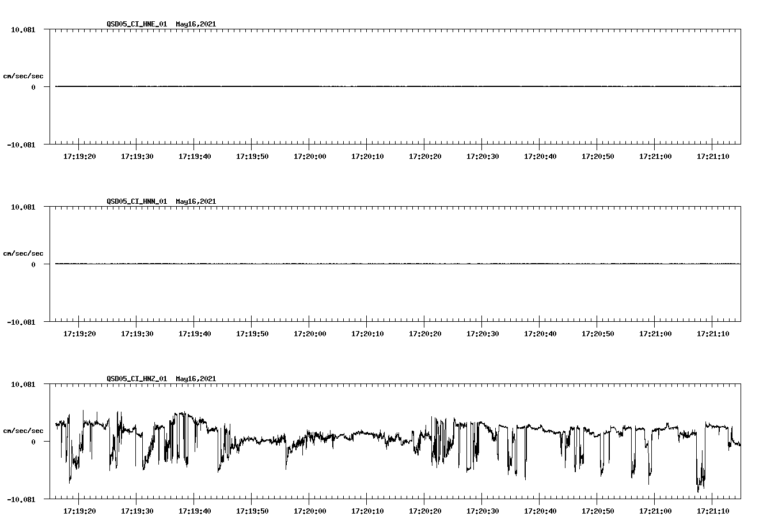Click the cm/sec/sec label on top plot

click(x=24, y=75)
